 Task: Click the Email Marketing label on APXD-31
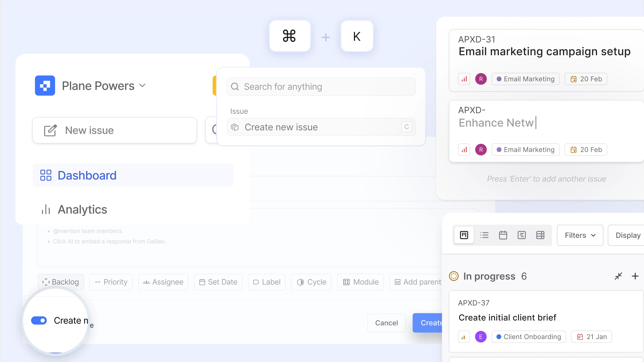tap(525, 79)
